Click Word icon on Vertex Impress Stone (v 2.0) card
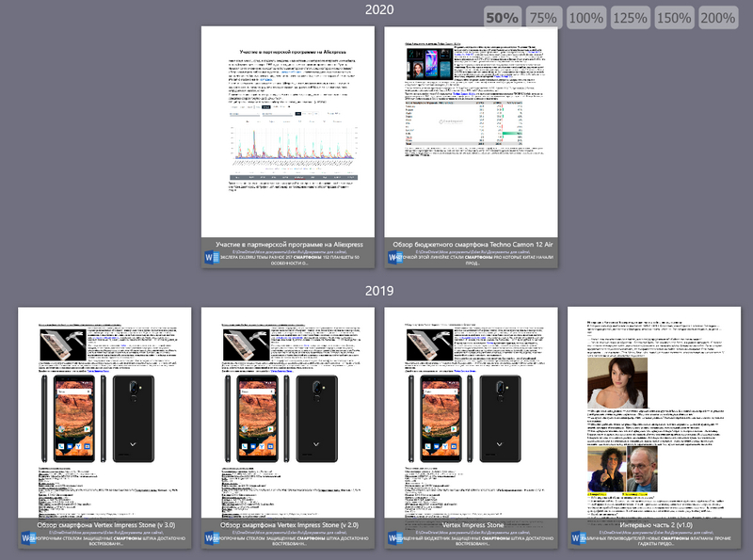This screenshot has height=560, width=753. (x=211, y=538)
